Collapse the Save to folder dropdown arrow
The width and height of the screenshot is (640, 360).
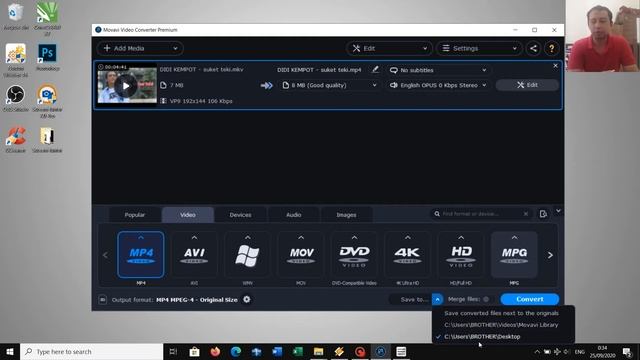click(x=437, y=299)
